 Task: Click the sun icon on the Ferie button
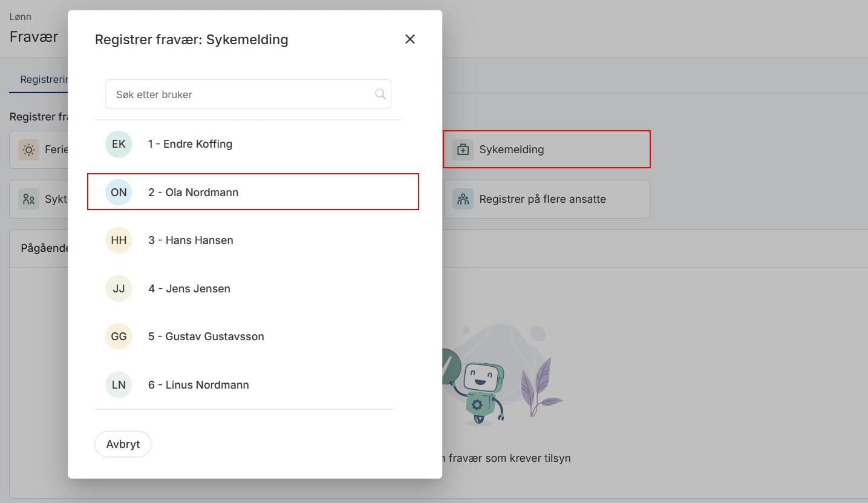28,150
